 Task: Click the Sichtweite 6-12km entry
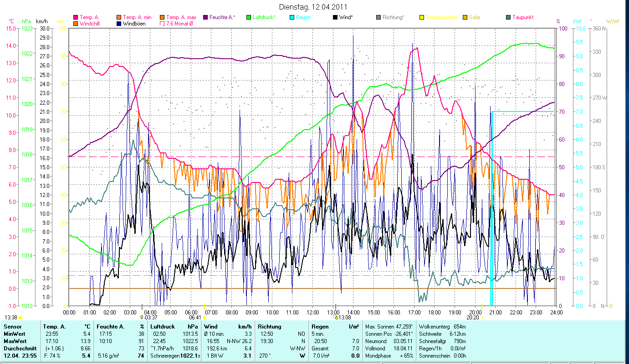pyautogui.click(x=442, y=334)
